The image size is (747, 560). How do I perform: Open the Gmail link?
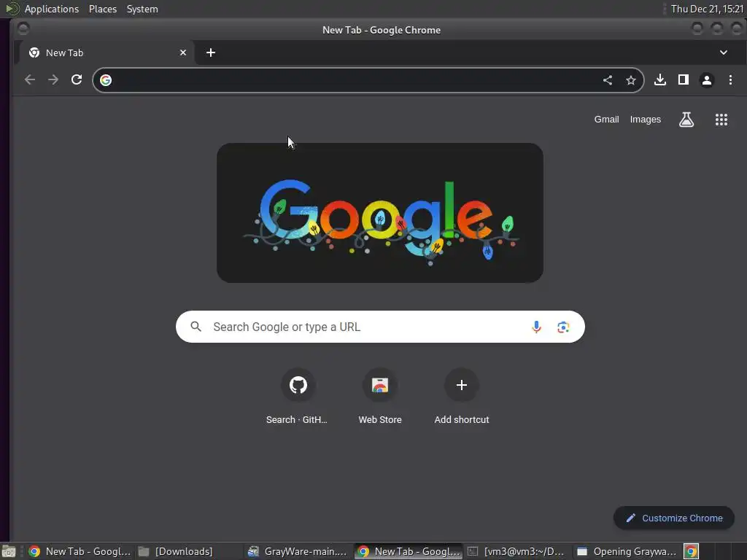[x=606, y=120]
